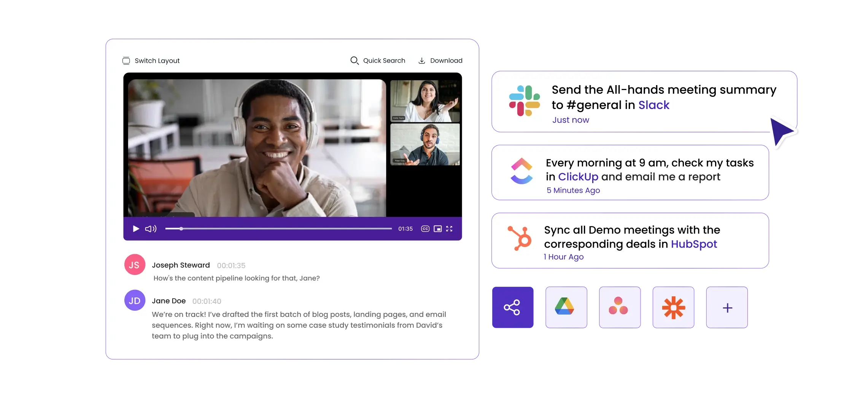Open the Zapier integration tile
The image size is (868, 397).
pos(673,307)
